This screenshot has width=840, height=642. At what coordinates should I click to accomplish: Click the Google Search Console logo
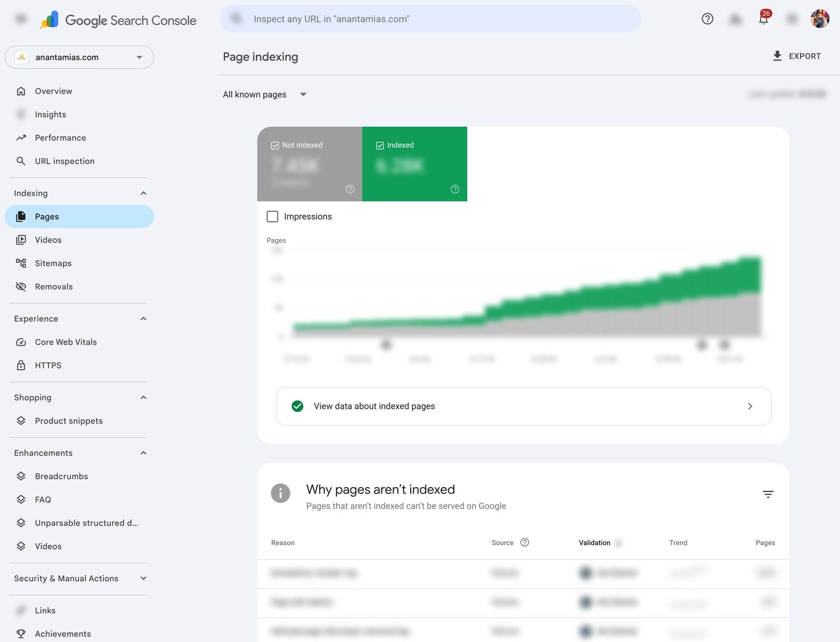click(x=118, y=20)
